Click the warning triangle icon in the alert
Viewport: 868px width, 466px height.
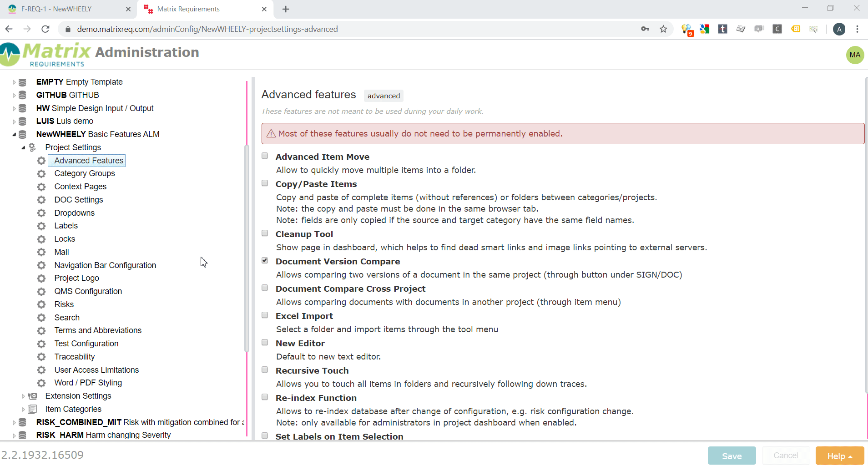pyautogui.click(x=271, y=133)
